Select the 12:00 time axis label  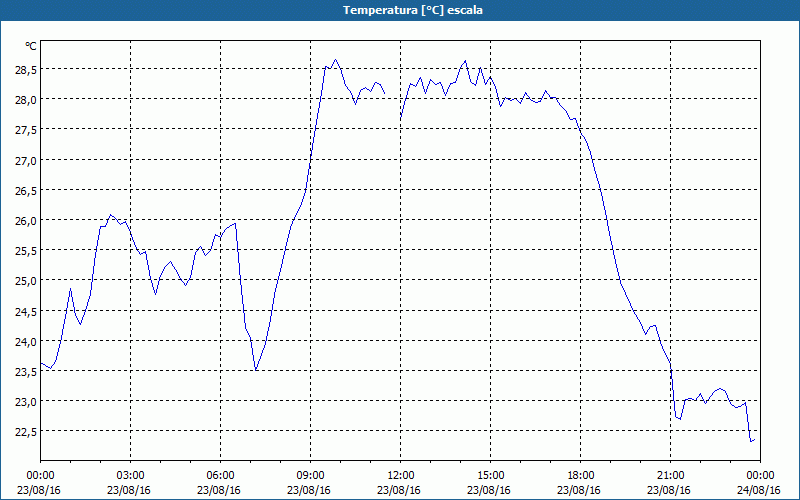(x=401, y=476)
